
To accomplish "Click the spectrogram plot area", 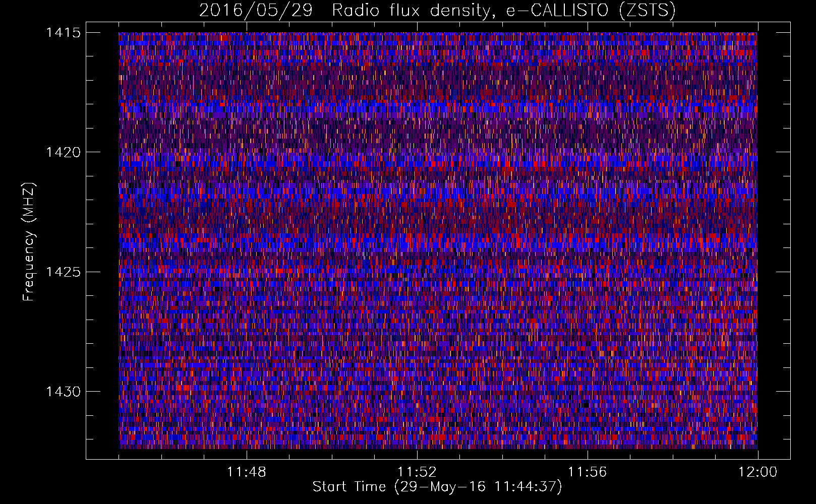I will 438,240.
